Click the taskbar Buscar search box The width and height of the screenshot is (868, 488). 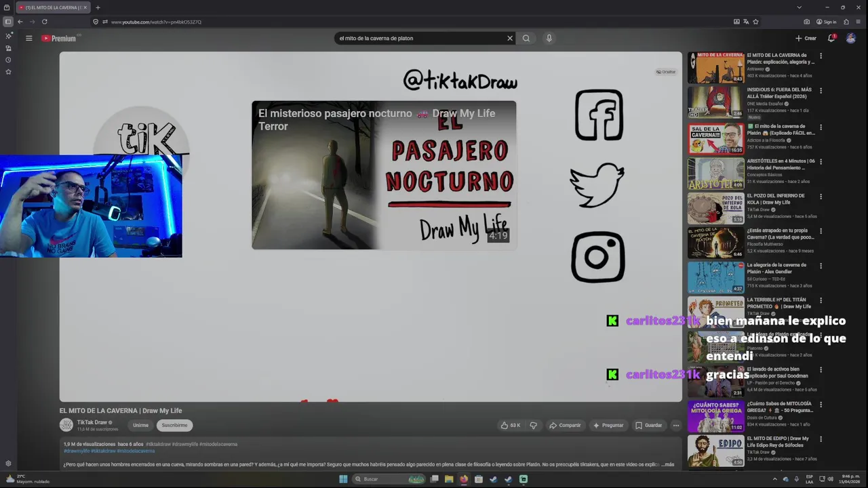(389, 479)
